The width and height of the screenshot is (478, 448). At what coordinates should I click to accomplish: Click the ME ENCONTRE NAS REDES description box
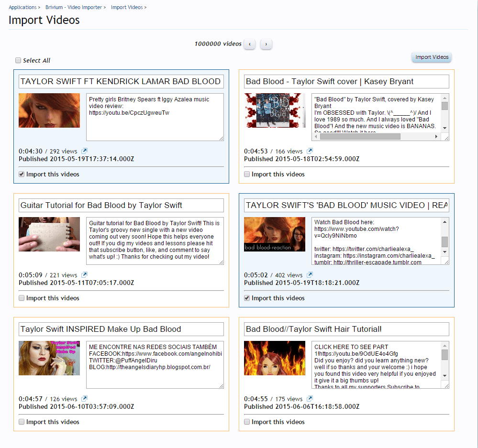coord(155,364)
